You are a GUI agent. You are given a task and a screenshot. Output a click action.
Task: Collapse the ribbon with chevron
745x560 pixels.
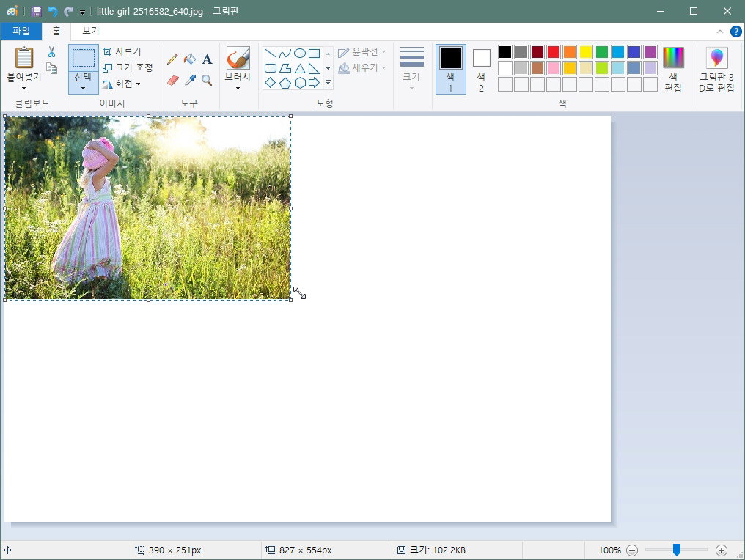(x=720, y=32)
